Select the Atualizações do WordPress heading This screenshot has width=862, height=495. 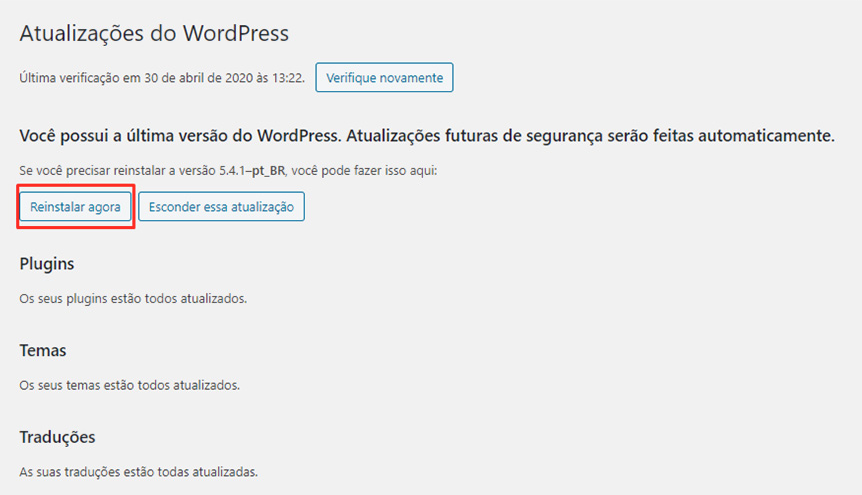click(x=154, y=34)
